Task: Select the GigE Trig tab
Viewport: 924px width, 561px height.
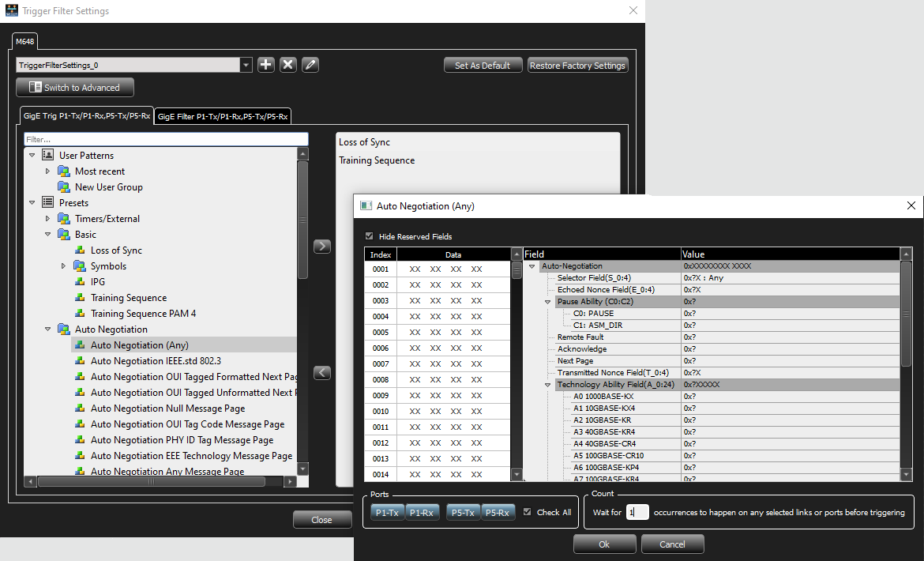Action: [87, 115]
